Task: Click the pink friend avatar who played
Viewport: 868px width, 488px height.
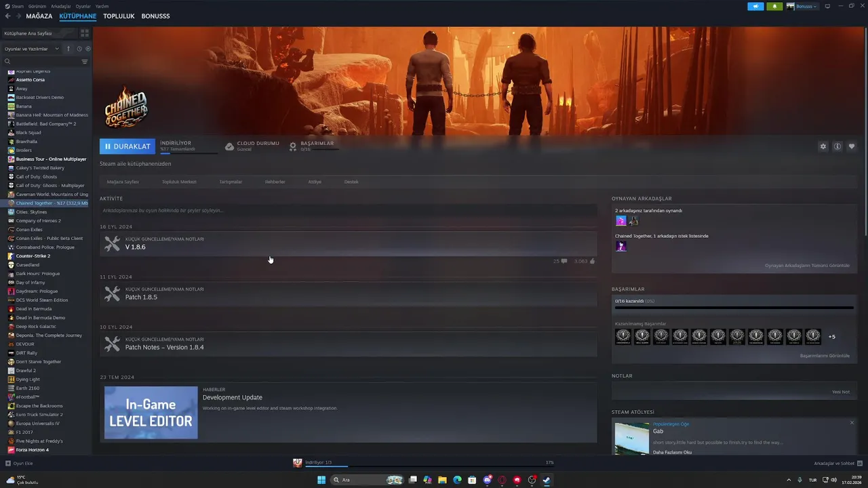Action: click(621, 221)
